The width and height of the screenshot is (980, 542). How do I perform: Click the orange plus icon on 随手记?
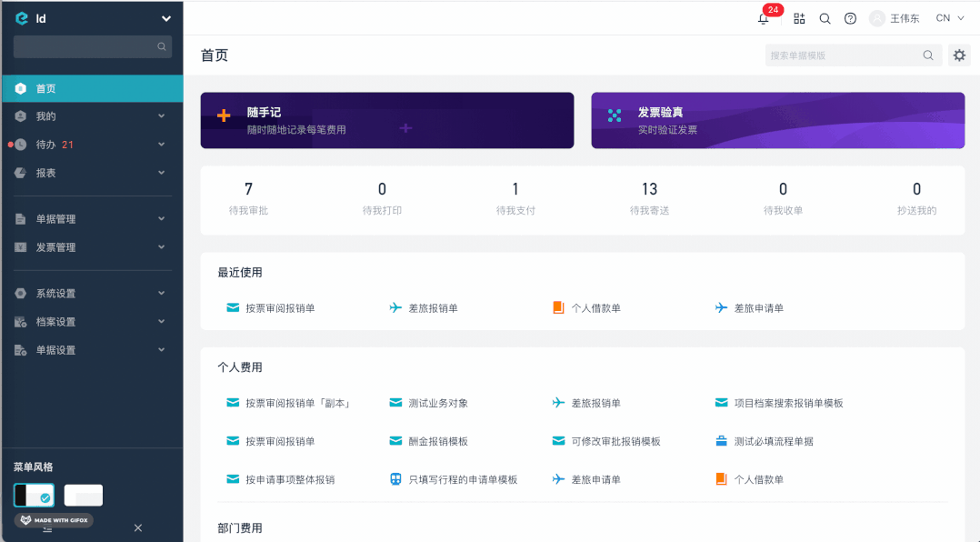pos(224,115)
